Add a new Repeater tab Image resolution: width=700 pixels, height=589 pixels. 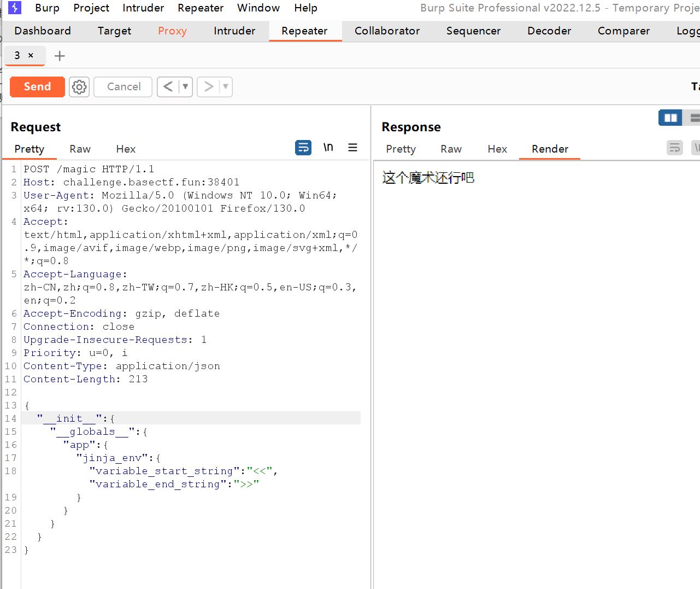[60, 56]
